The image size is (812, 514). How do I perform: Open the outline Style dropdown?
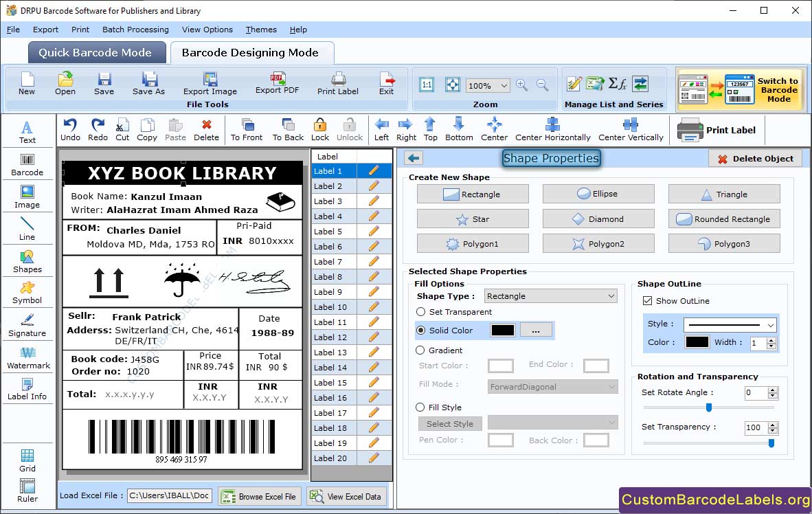click(x=771, y=325)
